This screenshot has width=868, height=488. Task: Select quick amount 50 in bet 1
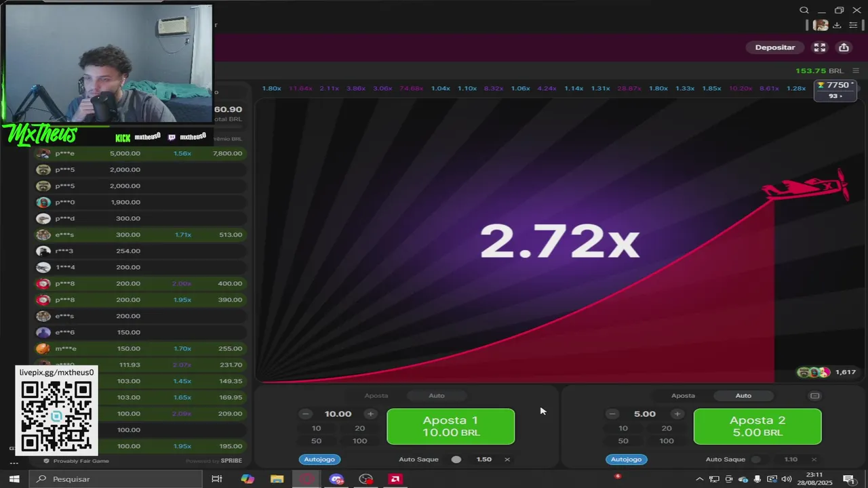pyautogui.click(x=316, y=441)
